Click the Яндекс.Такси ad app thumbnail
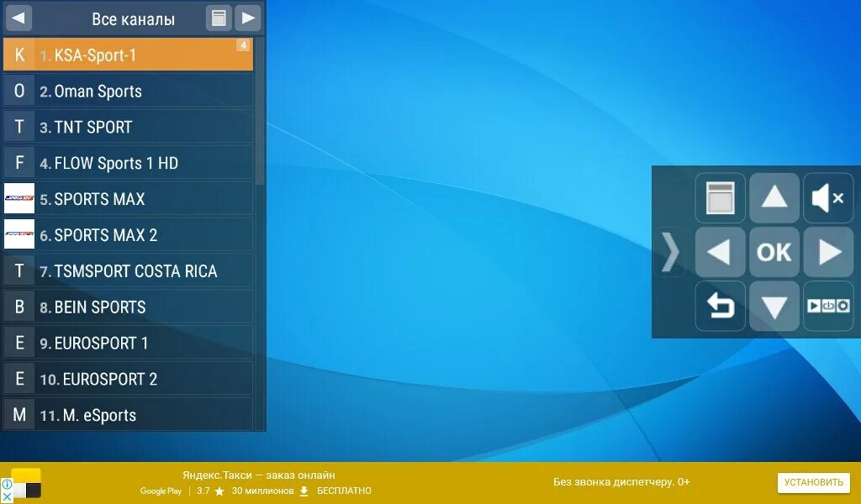The width and height of the screenshot is (861, 504). 26,483
